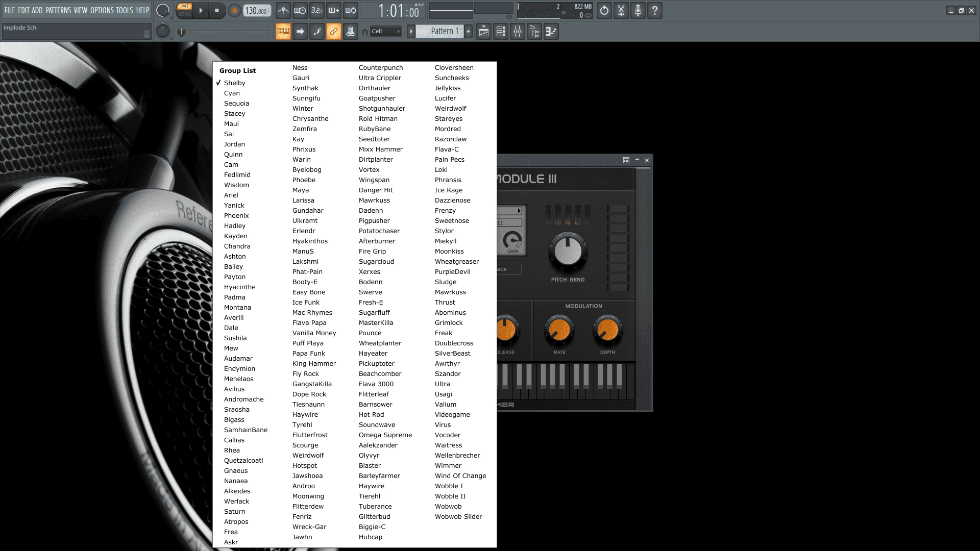Select the checked Shelby preset
The height and width of the screenshot is (551, 980).
pyautogui.click(x=234, y=83)
